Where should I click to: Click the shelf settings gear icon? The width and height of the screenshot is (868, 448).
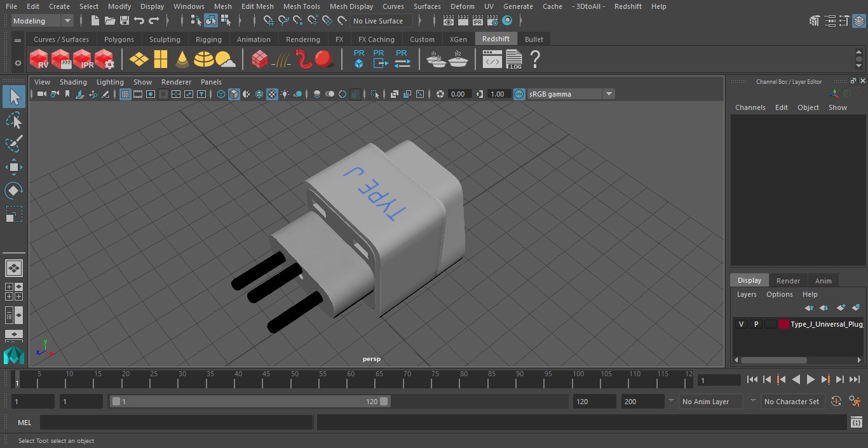pyautogui.click(x=18, y=63)
